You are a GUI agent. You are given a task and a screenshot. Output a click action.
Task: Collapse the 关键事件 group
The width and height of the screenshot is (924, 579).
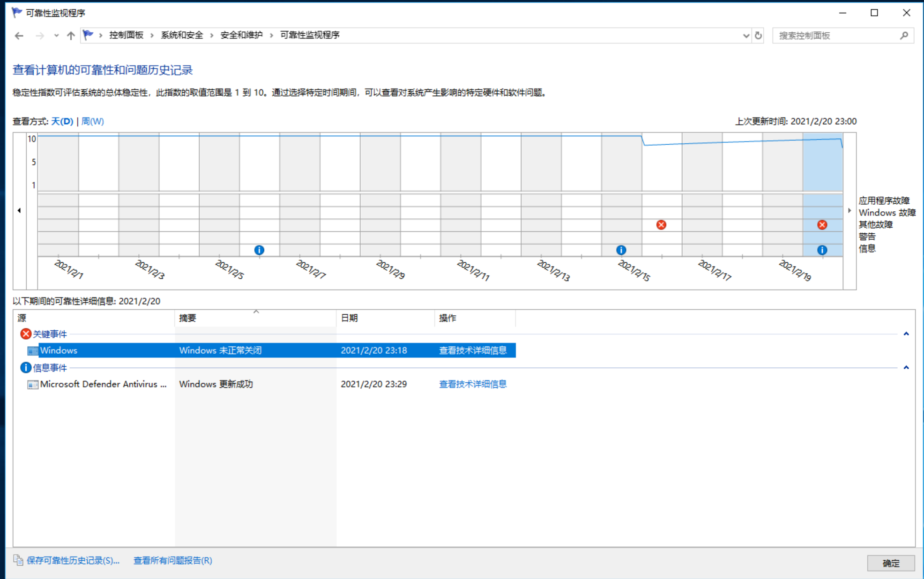[x=906, y=334]
